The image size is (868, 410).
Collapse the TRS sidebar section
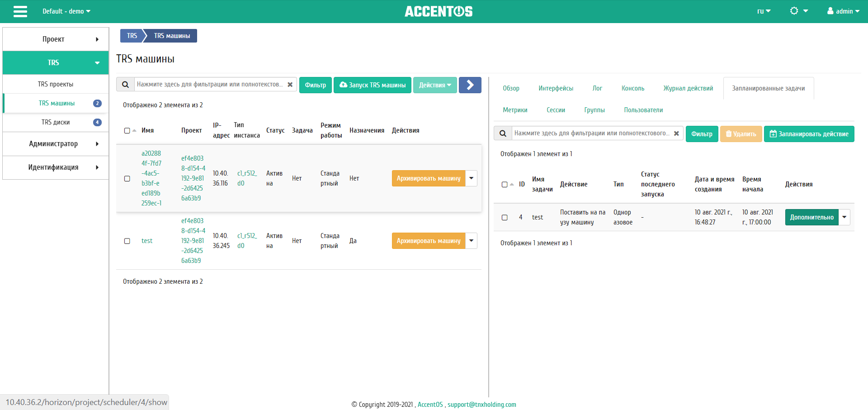point(56,62)
